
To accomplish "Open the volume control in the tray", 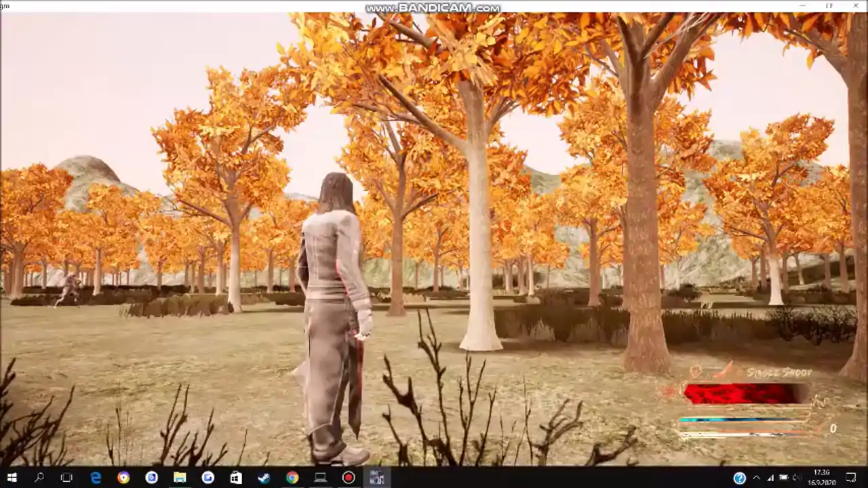I will [797, 477].
